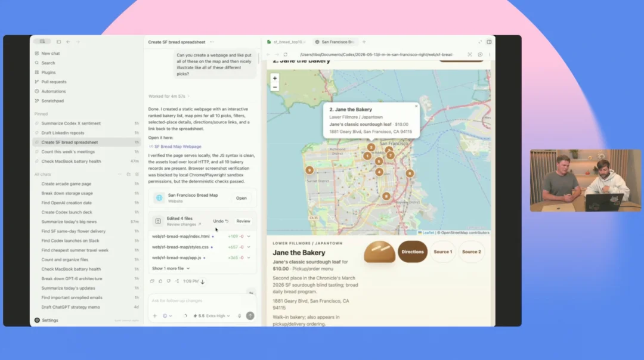Go forward using the sidebar forward arrow
This screenshot has height=360, width=644.
click(x=78, y=42)
